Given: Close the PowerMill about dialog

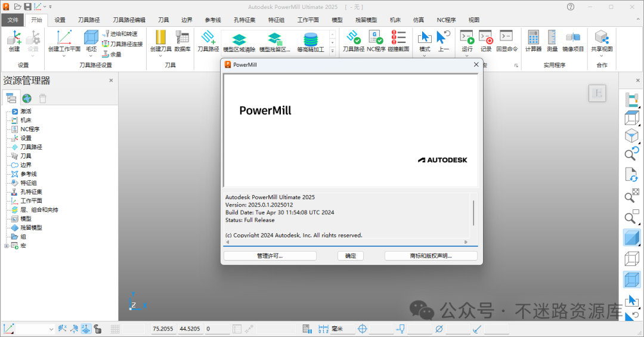Looking at the screenshot, I should (476, 64).
